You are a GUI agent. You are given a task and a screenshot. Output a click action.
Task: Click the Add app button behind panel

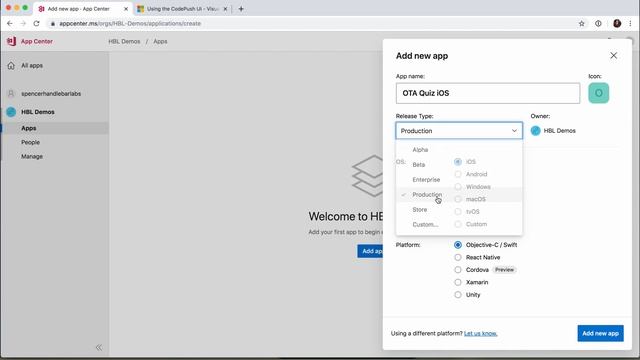click(370, 251)
